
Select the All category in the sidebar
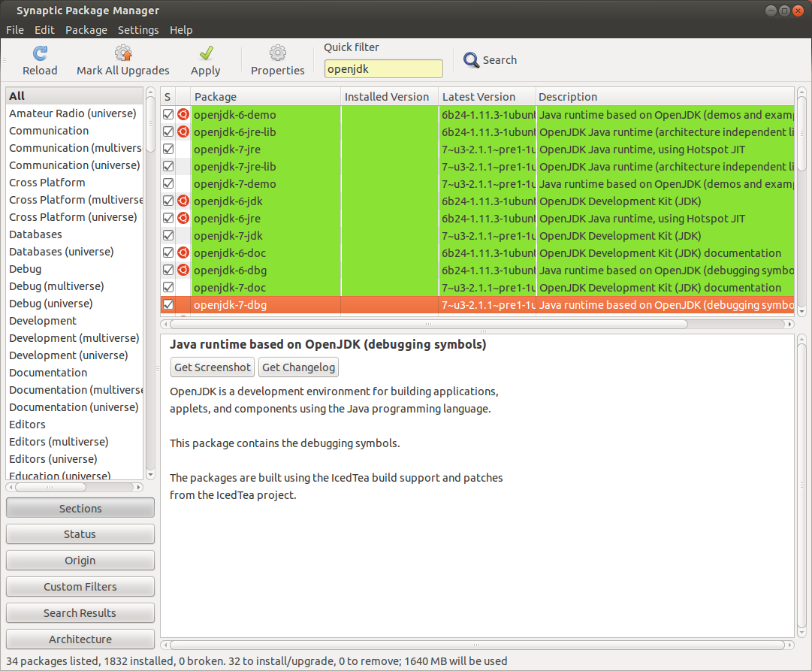coord(74,96)
